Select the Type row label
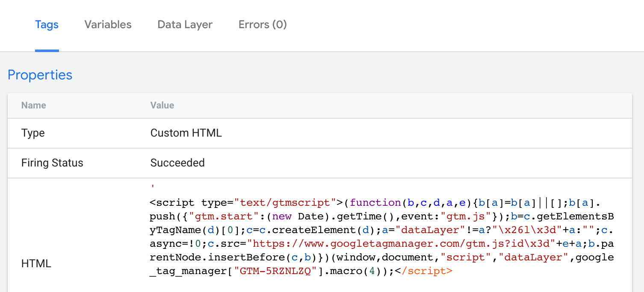This screenshot has height=292, width=644. (33, 133)
